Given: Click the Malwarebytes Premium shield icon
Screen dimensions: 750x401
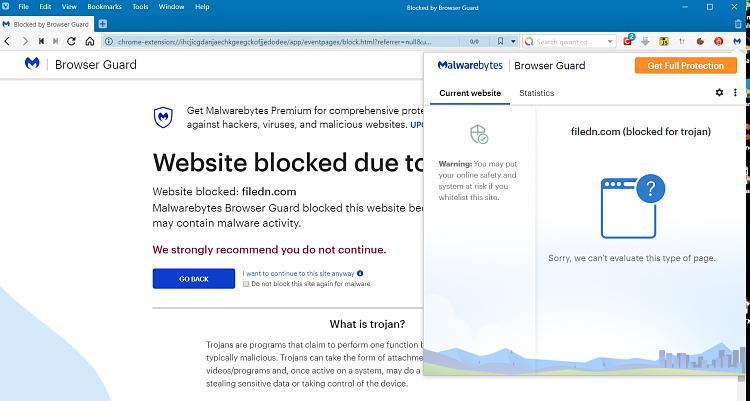Looking at the screenshot, I should pyautogui.click(x=163, y=117).
